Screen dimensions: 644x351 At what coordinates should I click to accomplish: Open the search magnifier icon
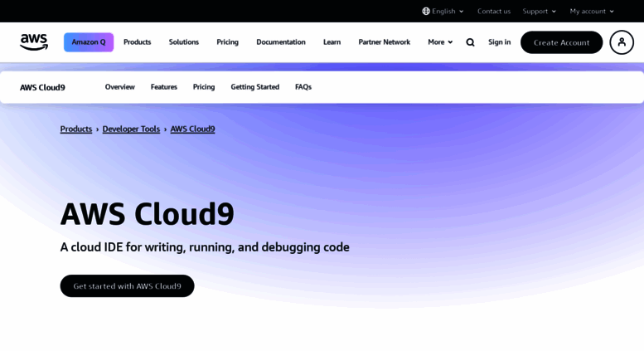pos(470,42)
